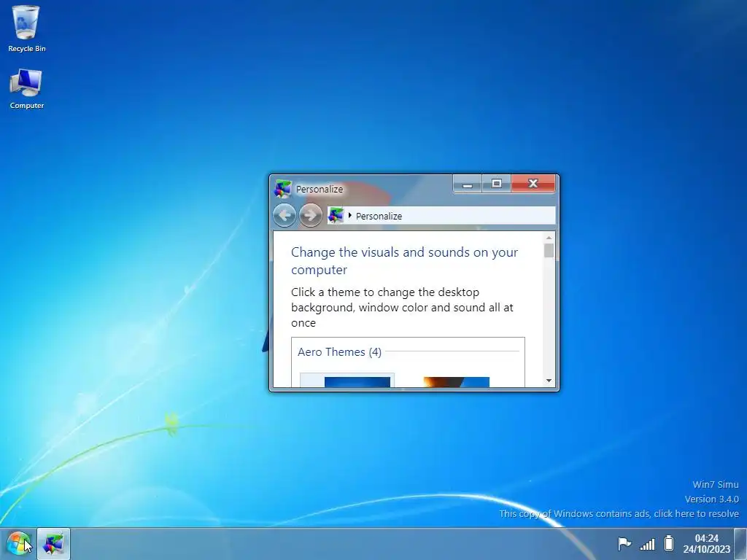
Task: Expand the breadcrumb arrow before Personalize
Action: (x=349, y=215)
